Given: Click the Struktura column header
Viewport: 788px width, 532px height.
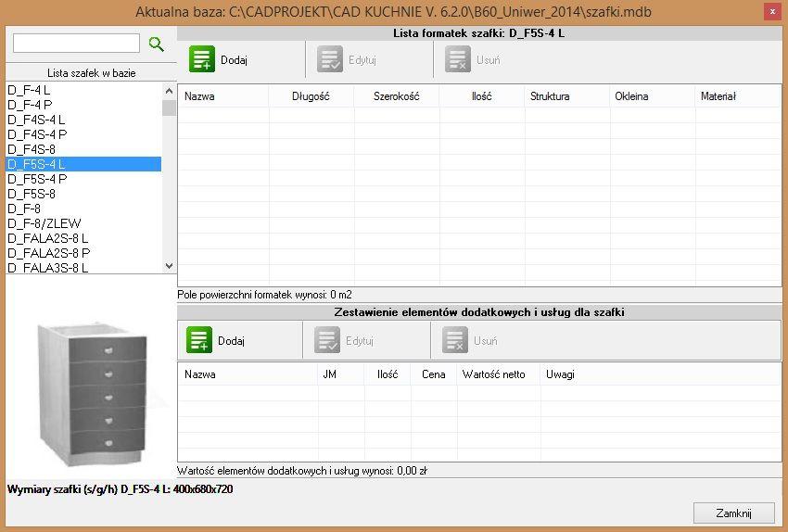Looking at the screenshot, I should (567, 96).
